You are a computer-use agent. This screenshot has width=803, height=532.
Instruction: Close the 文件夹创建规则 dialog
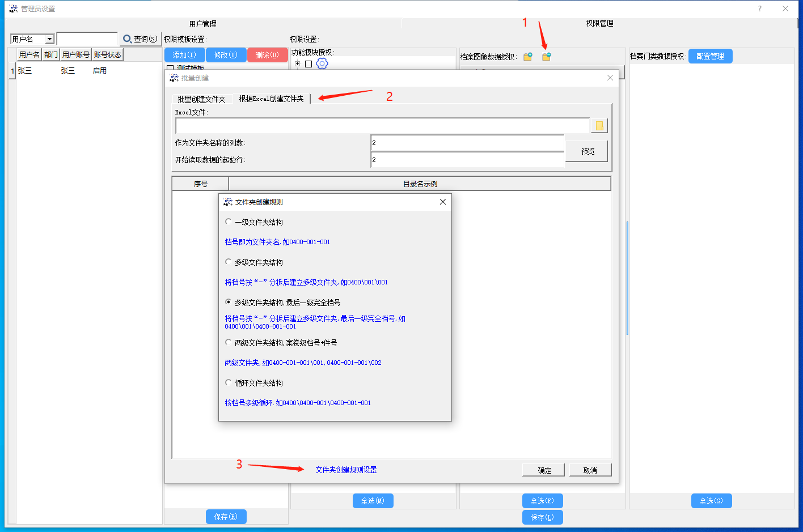442,202
